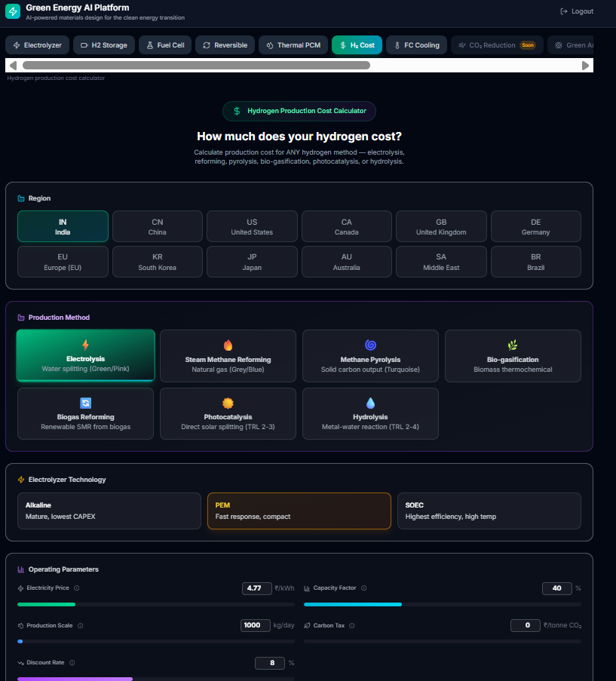Click the Bio-gasification leaf icon
616x681 pixels.
click(x=513, y=345)
